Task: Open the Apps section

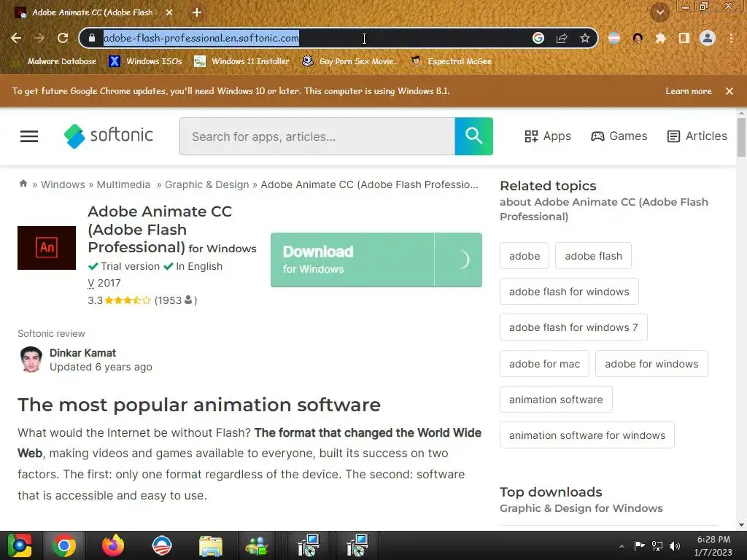Action: (547, 136)
